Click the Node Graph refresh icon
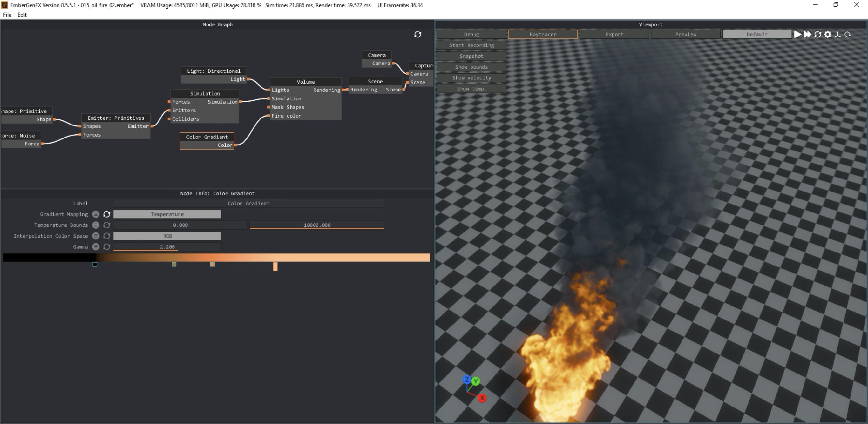This screenshot has height=424, width=868. coord(417,34)
